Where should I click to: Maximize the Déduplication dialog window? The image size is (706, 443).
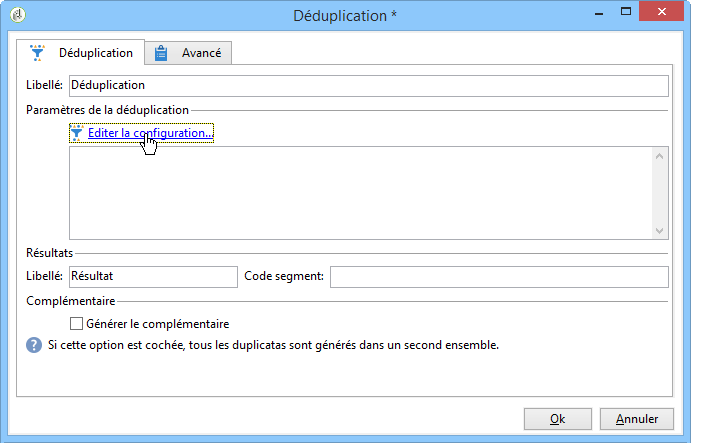click(626, 13)
